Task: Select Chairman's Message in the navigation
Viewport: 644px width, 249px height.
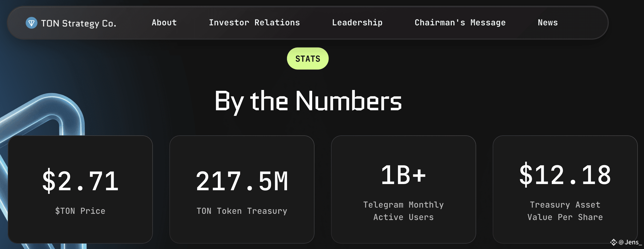Action: [460, 23]
